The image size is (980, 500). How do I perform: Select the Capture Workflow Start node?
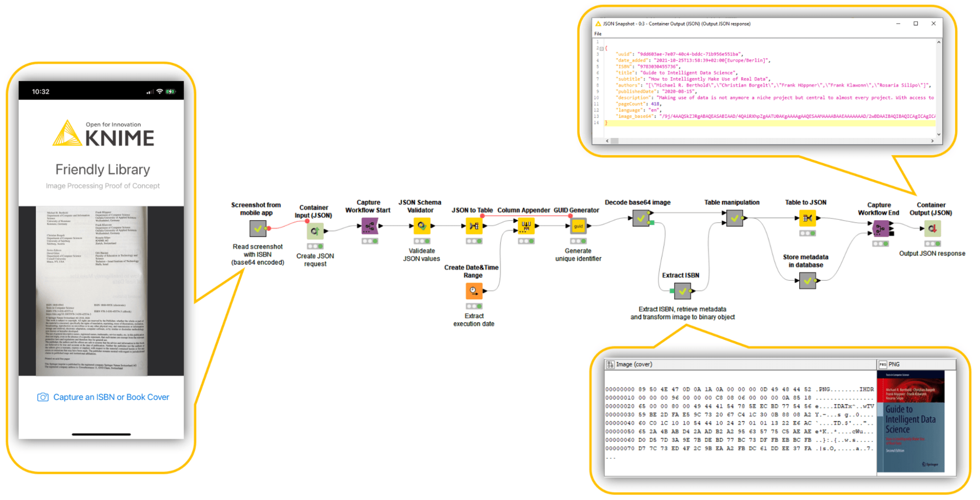point(370,226)
